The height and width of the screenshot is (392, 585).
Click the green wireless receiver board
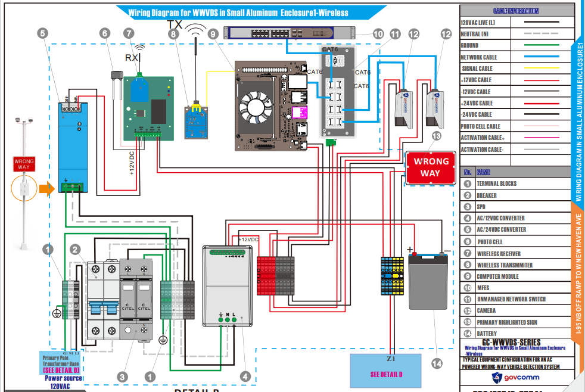[x=148, y=109]
